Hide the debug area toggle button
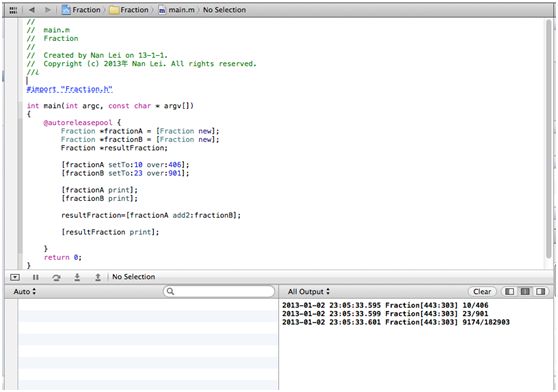 [15, 277]
